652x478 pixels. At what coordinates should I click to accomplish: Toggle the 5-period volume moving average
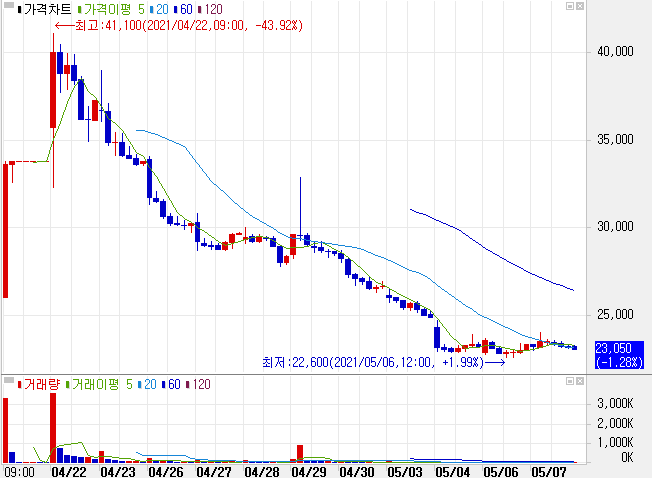[x=129, y=384]
